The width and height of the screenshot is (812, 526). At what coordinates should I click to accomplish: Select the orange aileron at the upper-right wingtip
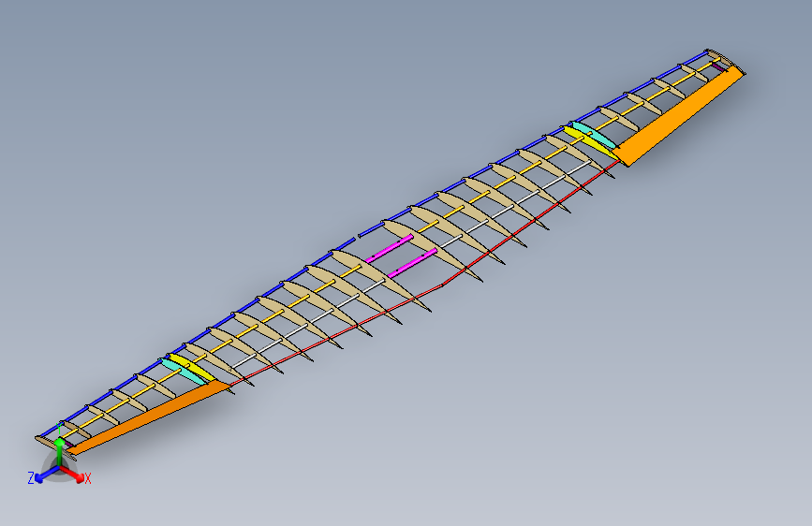coord(681,115)
